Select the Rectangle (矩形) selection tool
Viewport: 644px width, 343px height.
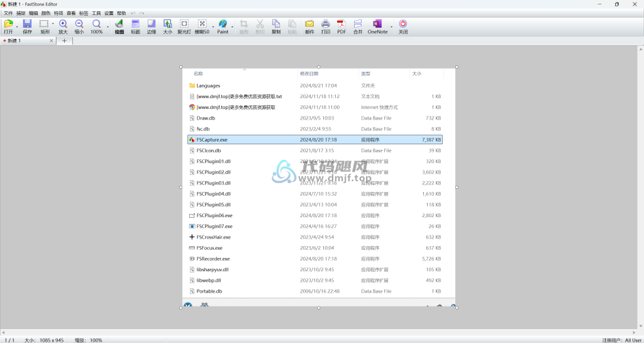[44, 24]
